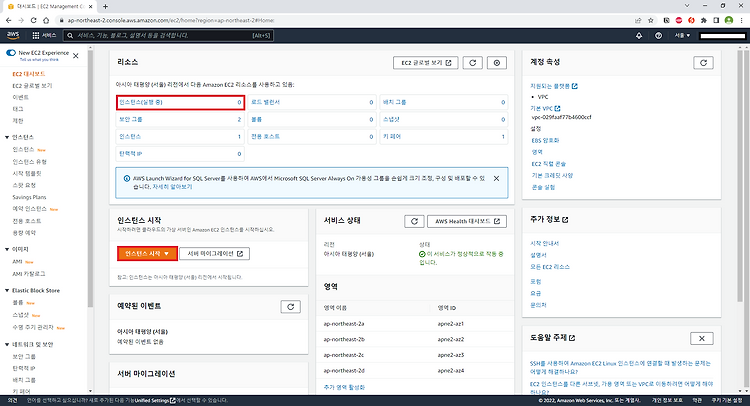Toggle the New EC2 Experience switch
This screenshot has height=406, width=750.
(x=11, y=53)
